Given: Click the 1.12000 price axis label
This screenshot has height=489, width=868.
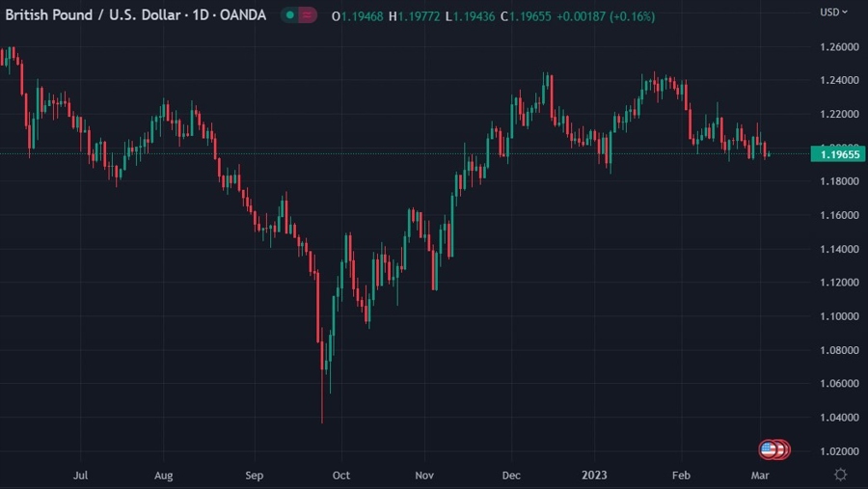Looking at the screenshot, I should [x=839, y=283].
